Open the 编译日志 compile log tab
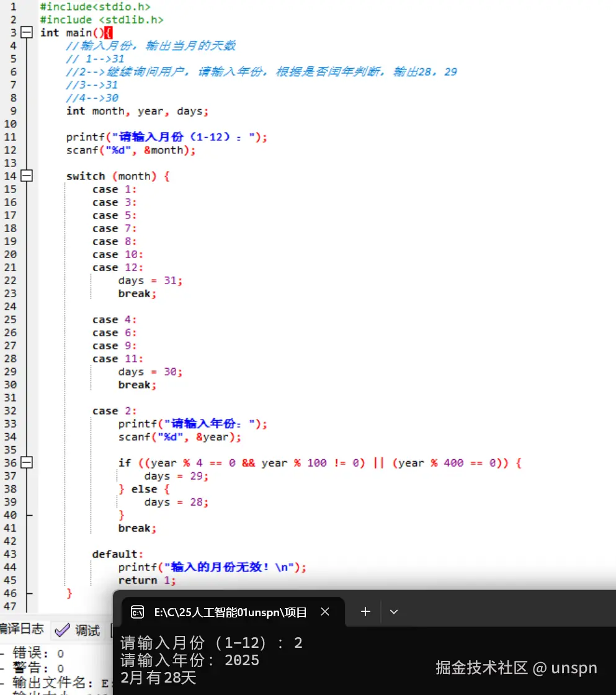 point(21,629)
